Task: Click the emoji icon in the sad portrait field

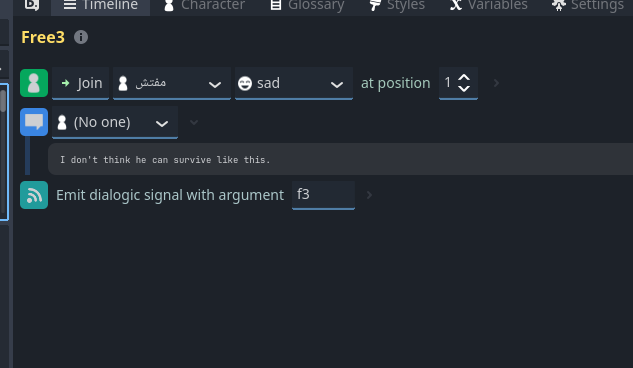Action: tap(245, 84)
